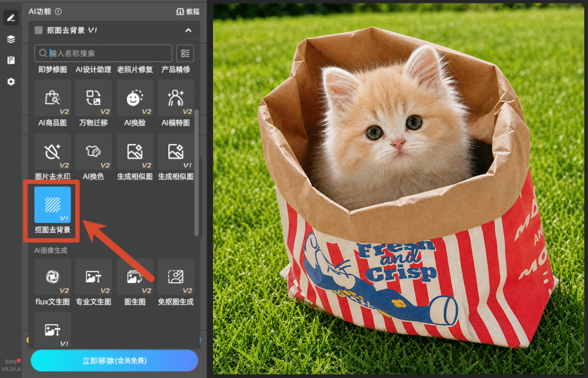The height and width of the screenshot is (378, 588).
Task: Choose the 图生图 tool icon
Action: [x=134, y=277]
